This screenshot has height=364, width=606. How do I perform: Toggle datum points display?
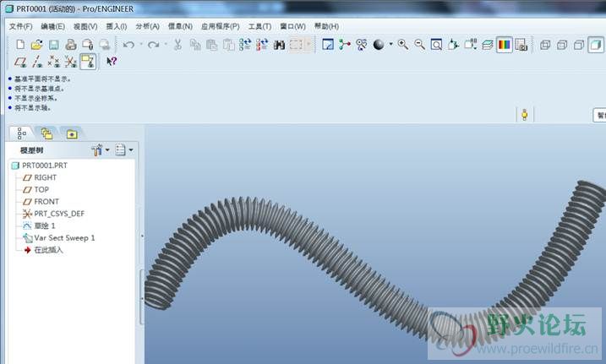[x=54, y=62]
